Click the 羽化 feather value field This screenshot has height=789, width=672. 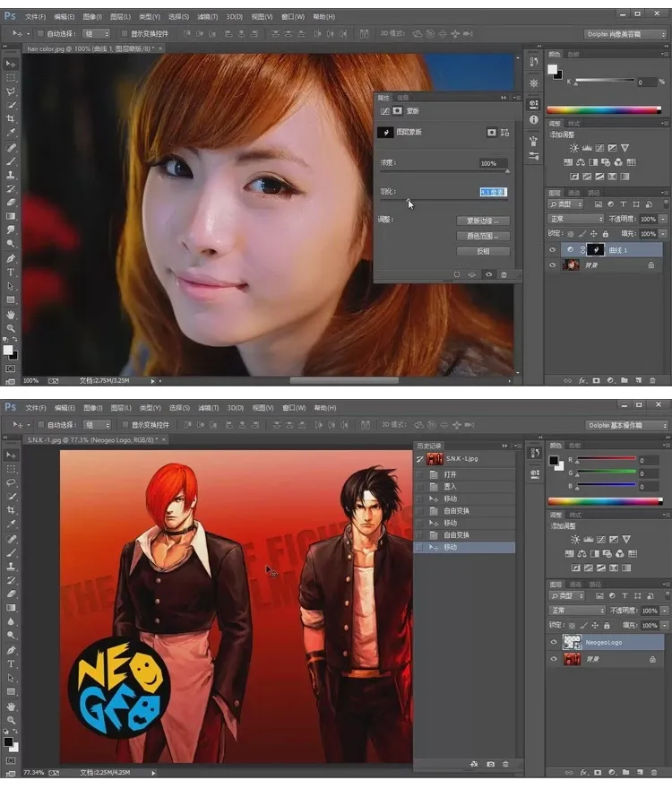pyautogui.click(x=493, y=192)
